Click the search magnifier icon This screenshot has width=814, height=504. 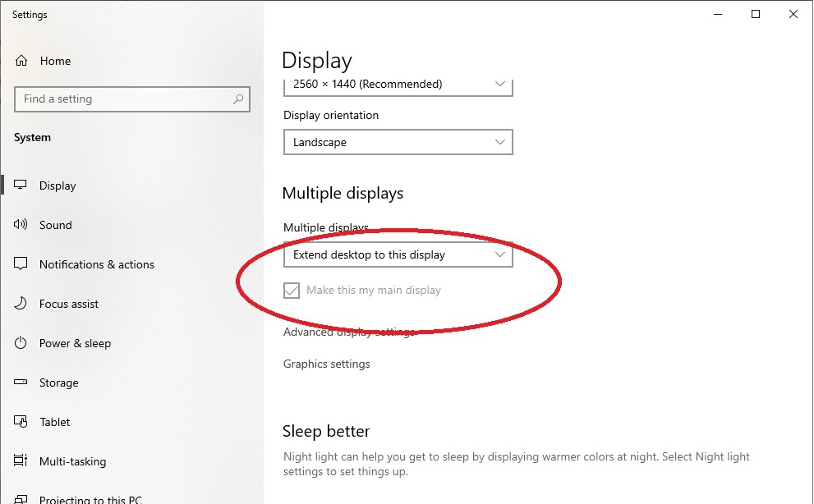[x=238, y=99]
